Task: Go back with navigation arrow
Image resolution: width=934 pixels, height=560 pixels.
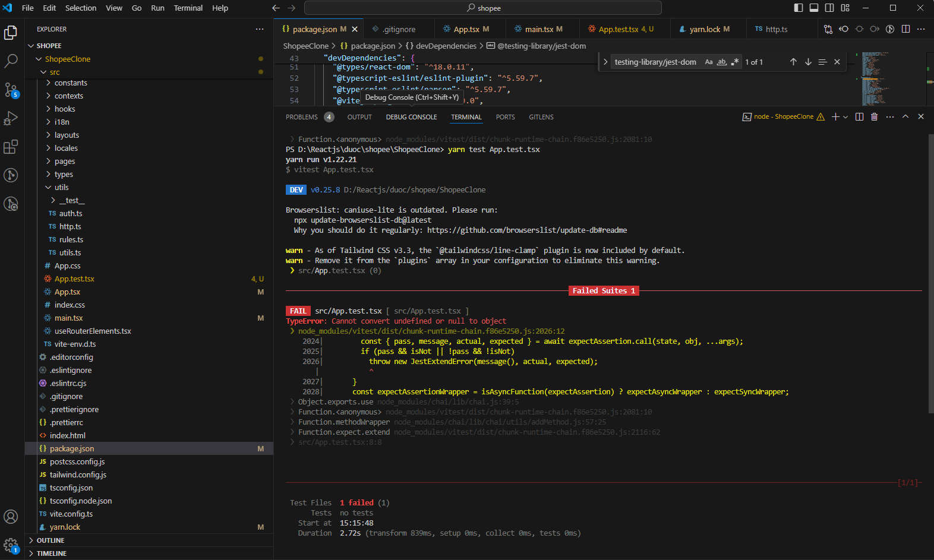Action: [x=276, y=8]
